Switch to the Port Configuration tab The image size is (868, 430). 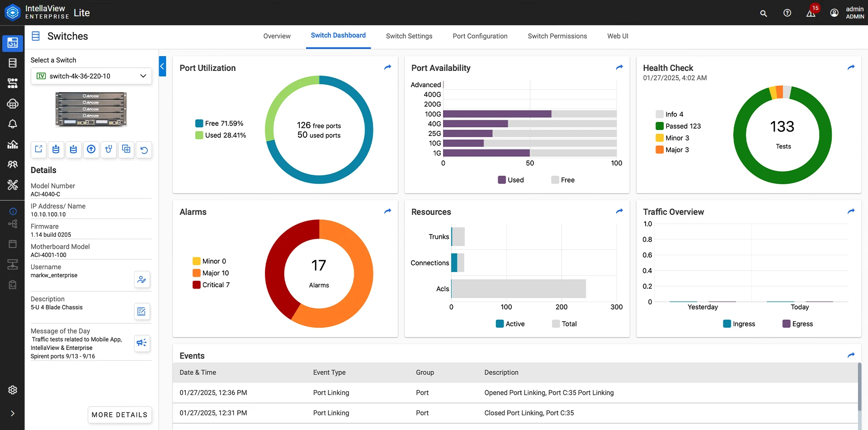click(480, 36)
